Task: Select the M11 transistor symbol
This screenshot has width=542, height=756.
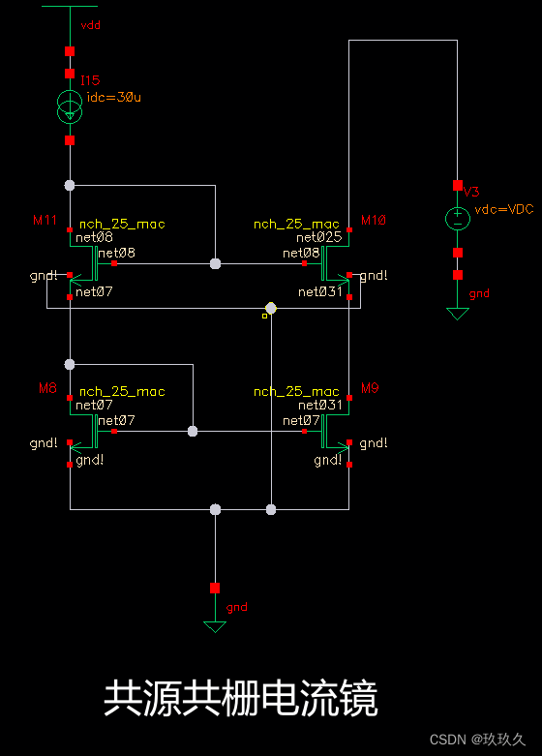Action: (x=86, y=263)
